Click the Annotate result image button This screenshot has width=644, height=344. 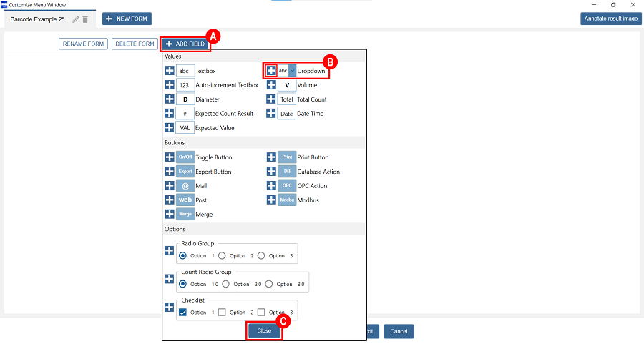(x=610, y=19)
